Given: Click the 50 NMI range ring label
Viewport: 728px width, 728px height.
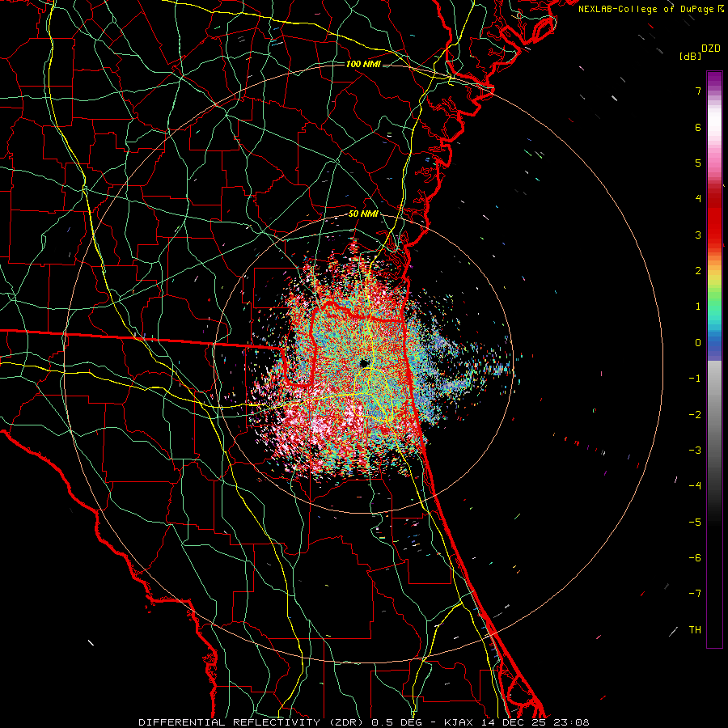Looking at the screenshot, I should click(x=363, y=214).
